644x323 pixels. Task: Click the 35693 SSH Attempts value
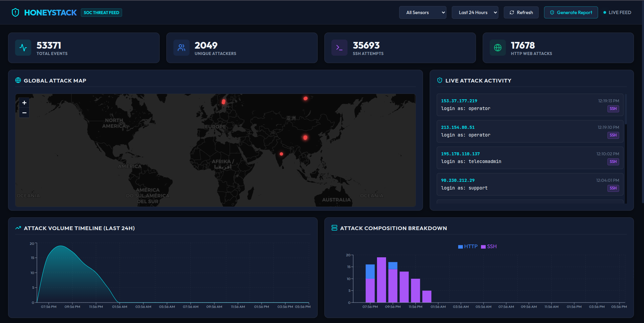pos(366,45)
